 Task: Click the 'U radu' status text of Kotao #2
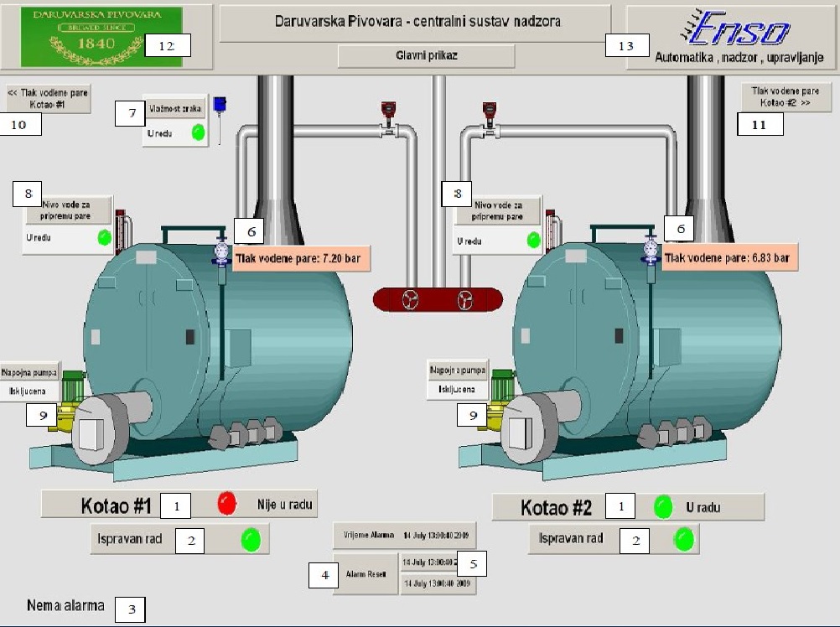[703, 508]
